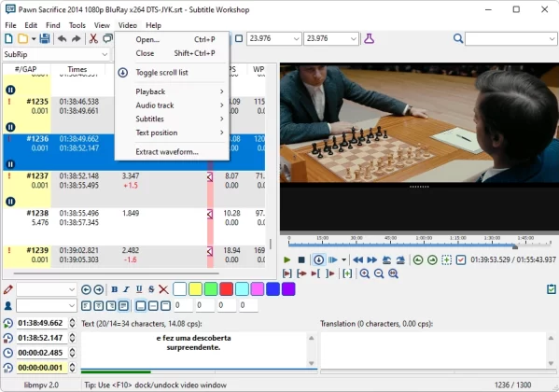The height and width of the screenshot is (392, 559).
Task: Choose Extract waveform... from the Video menu
Action: [172, 151]
